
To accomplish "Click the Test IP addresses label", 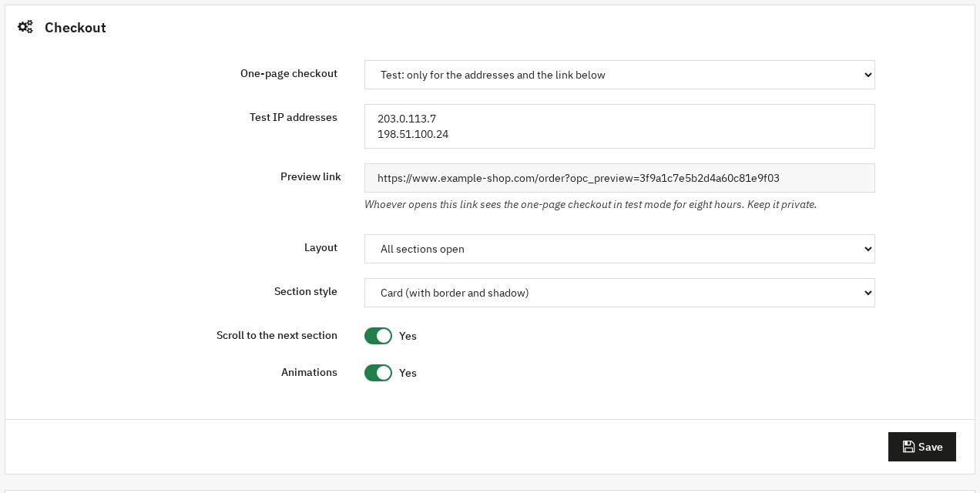I will 294,118.
